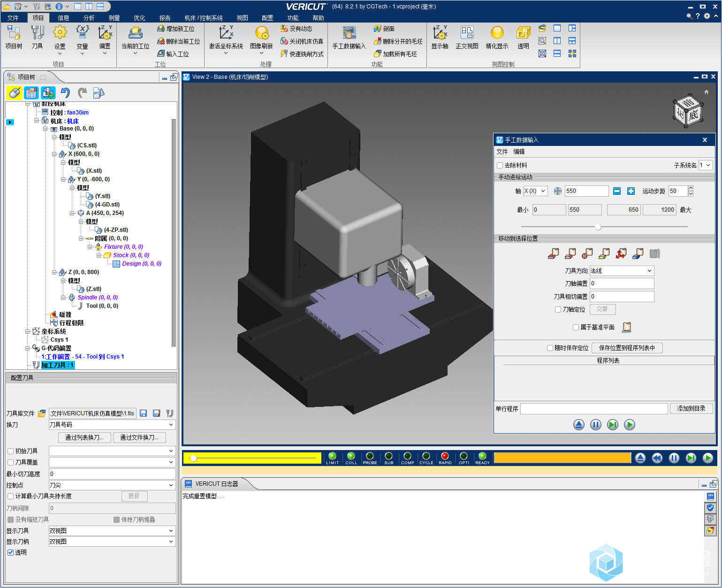Click 删除当前工位 in the ribbon

179,41
